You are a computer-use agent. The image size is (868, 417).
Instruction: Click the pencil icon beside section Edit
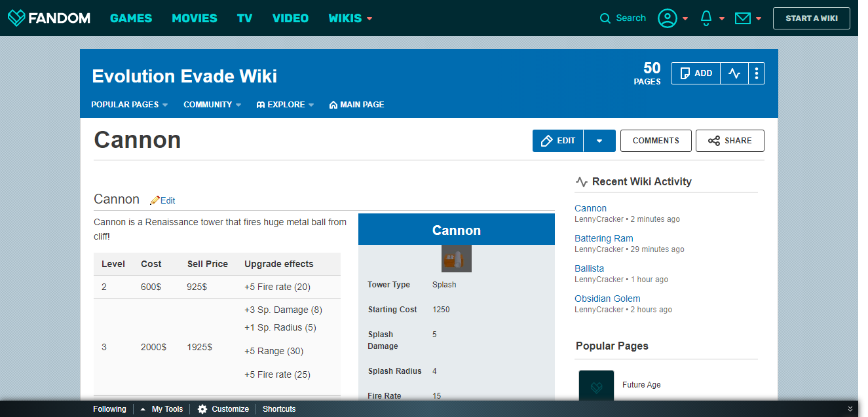pyautogui.click(x=155, y=200)
